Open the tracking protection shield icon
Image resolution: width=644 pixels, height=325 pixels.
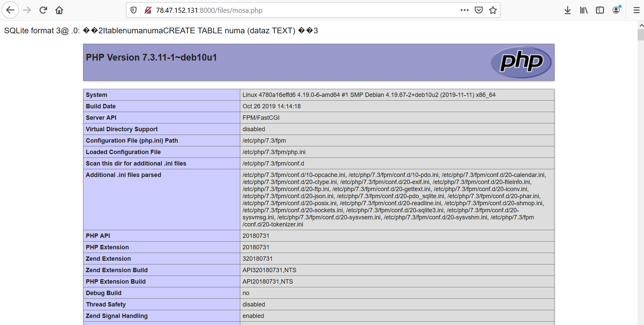click(134, 10)
